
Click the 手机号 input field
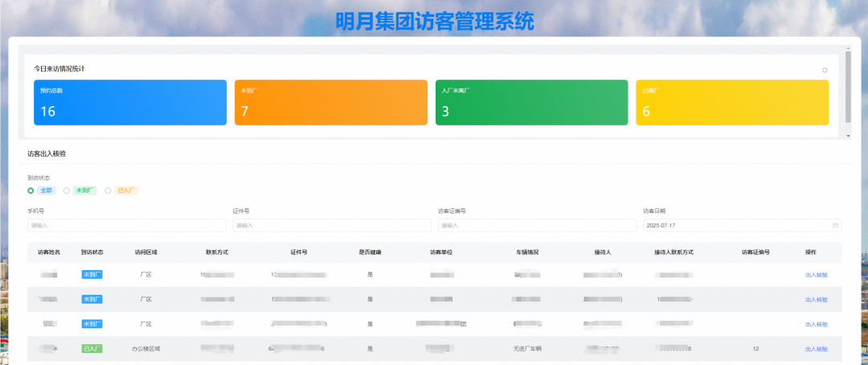coord(126,225)
